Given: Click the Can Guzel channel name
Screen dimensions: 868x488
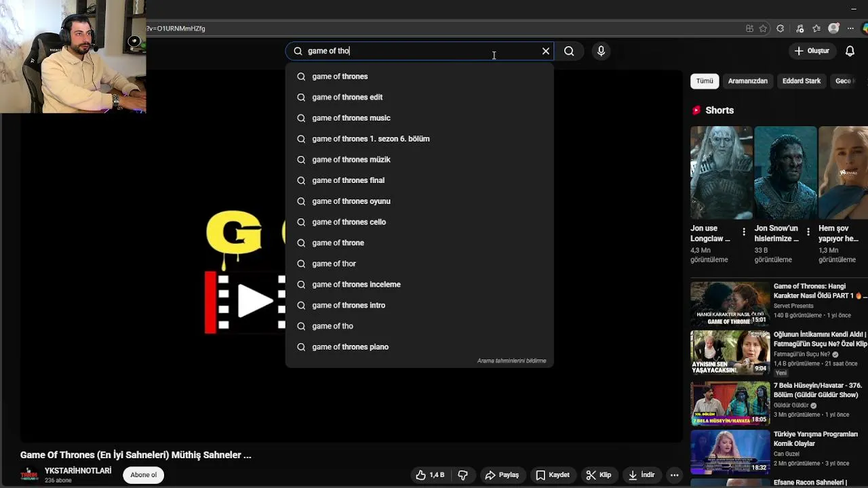Looking at the screenshot, I should (787, 454).
